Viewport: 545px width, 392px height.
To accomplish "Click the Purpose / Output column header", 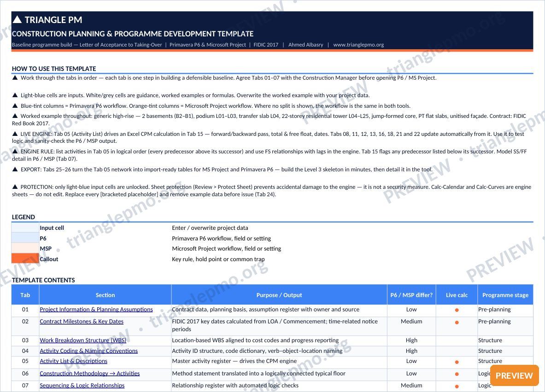I will (x=279, y=295).
